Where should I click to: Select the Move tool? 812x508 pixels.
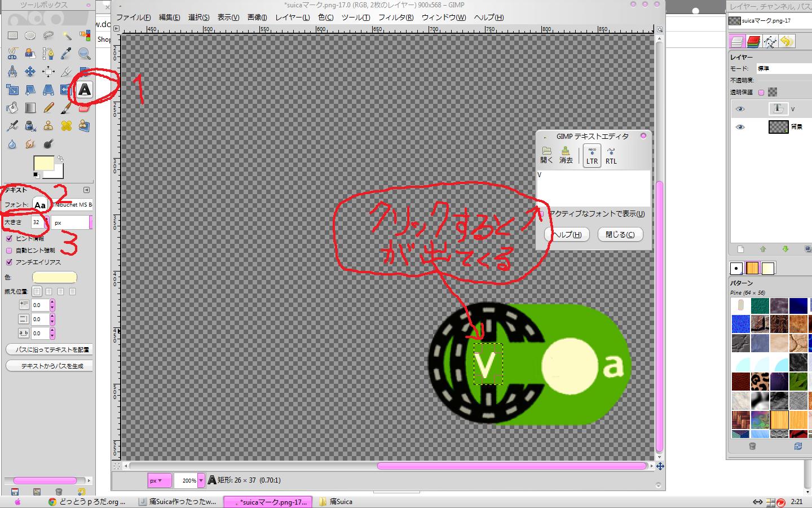tap(30, 72)
